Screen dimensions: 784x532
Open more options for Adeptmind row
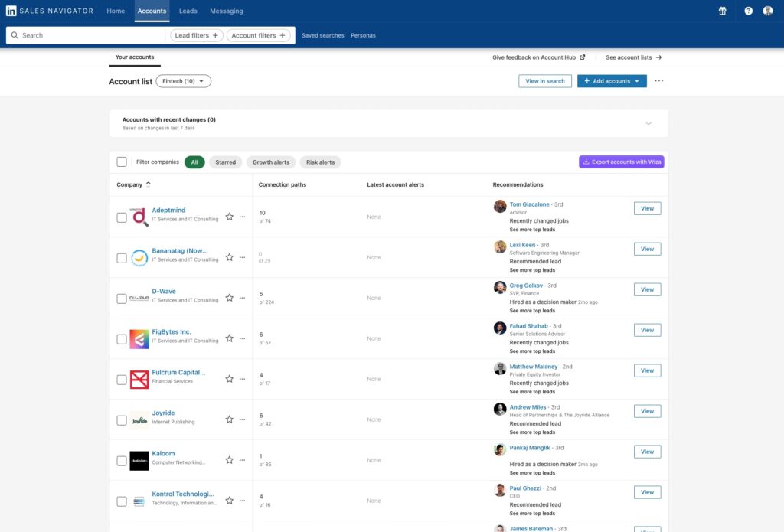[243, 217]
